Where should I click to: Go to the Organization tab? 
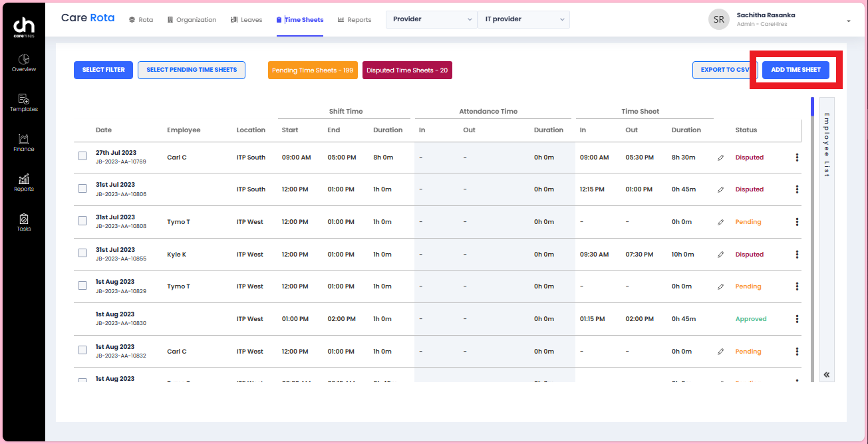(192, 20)
